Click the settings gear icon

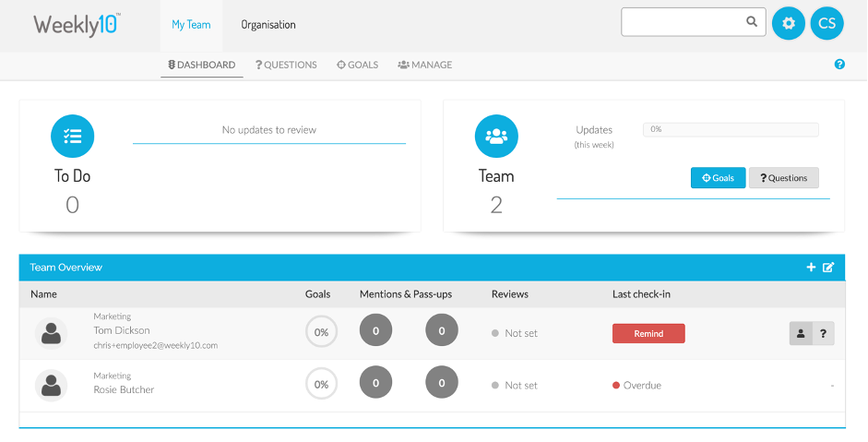point(788,24)
